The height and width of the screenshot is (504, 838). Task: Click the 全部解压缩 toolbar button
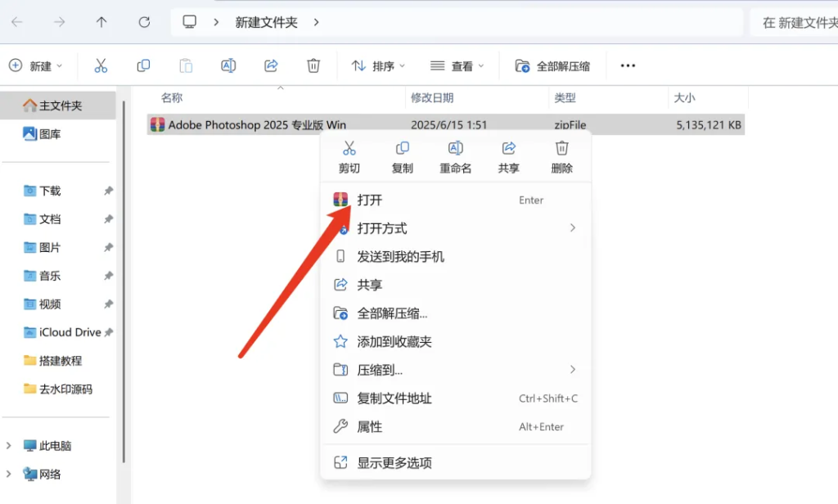552,65
